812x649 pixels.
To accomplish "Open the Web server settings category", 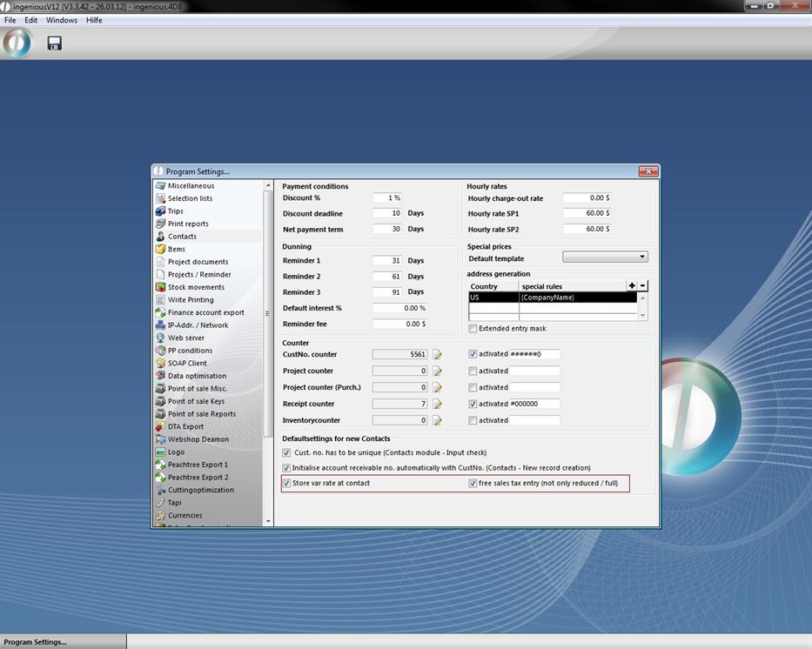I will point(185,338).
